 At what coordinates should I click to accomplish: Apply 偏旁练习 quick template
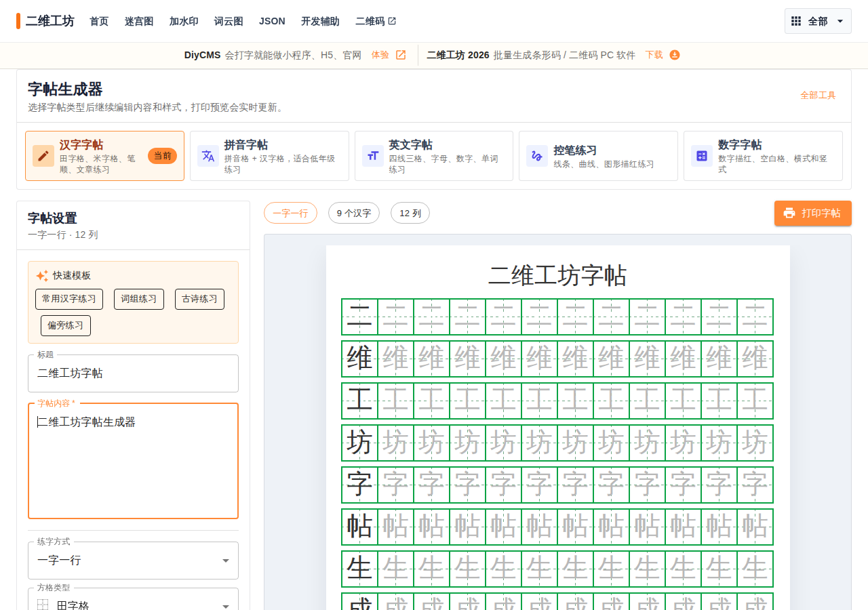(x=66, y=325)
